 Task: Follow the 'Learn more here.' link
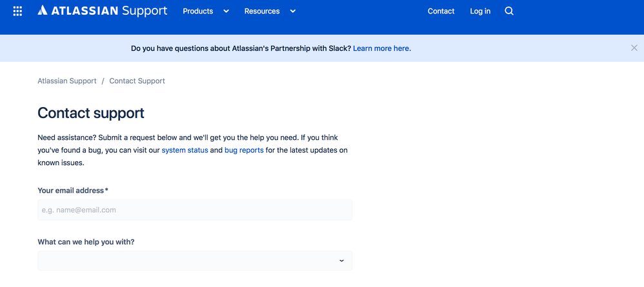pos(382,48)
